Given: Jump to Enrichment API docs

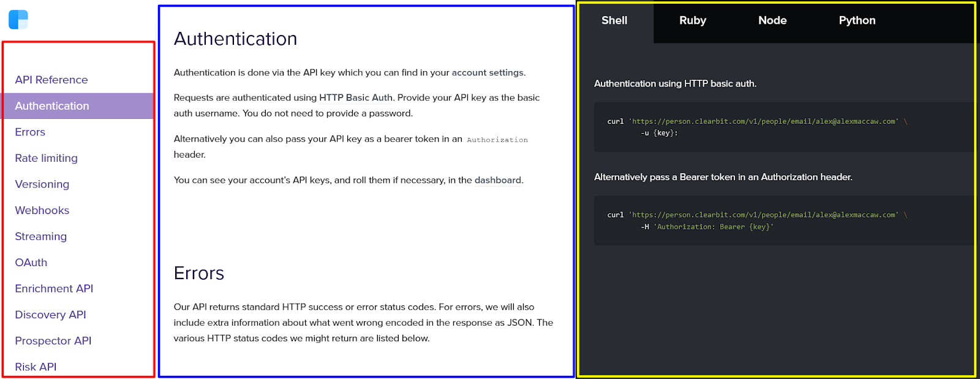Looking at the screenshot, I should pos(54,288).
